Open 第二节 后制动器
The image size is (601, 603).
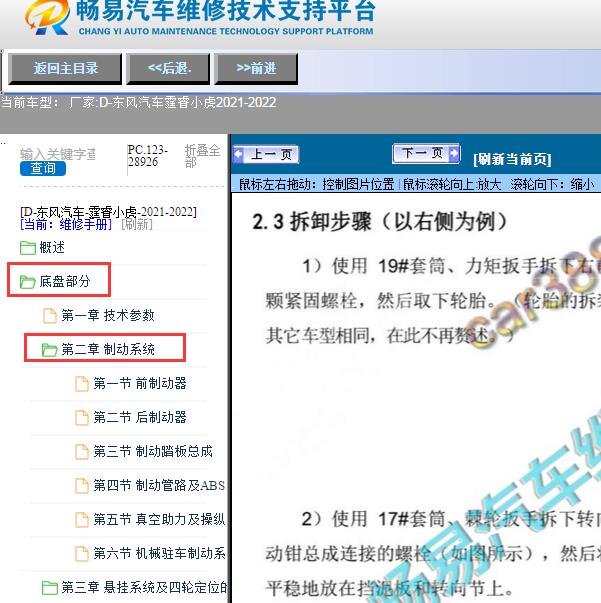coord(140,417)
